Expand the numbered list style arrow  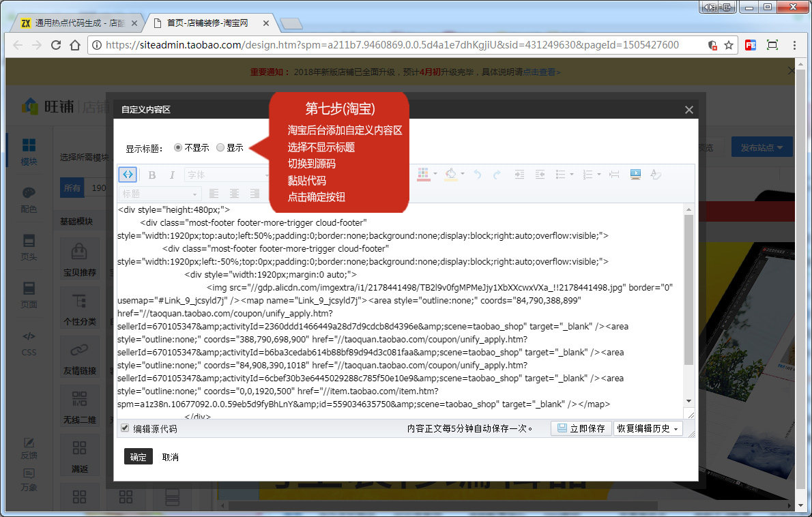[598, 174]
